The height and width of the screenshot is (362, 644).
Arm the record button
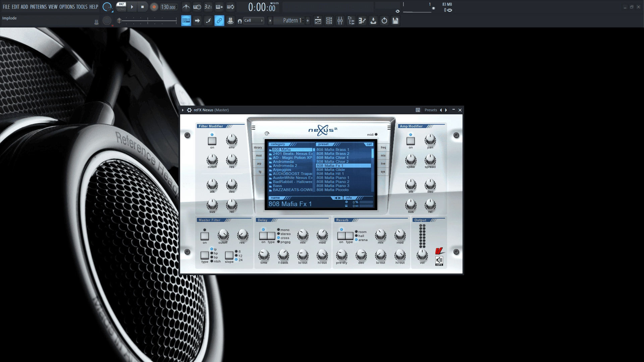pyautogui.click(x=154, y=7)
